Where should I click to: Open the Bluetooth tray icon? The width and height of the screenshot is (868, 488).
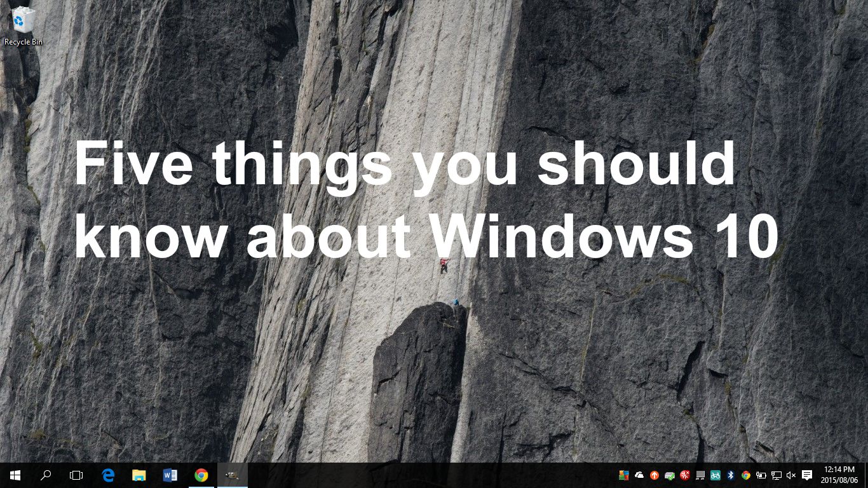[731, 475]
